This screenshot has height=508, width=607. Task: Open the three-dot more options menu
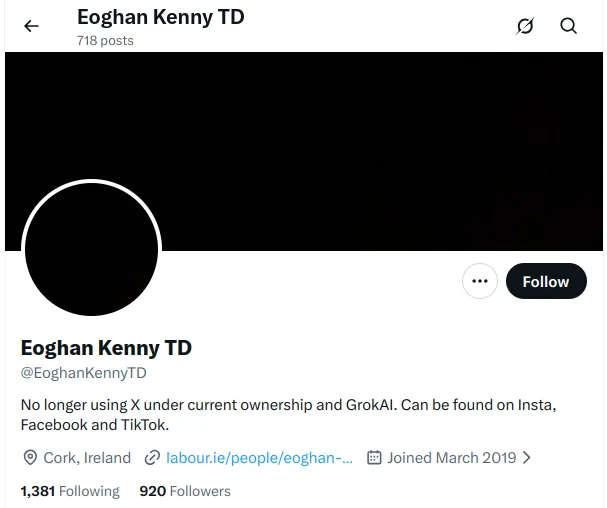point(480,282)
